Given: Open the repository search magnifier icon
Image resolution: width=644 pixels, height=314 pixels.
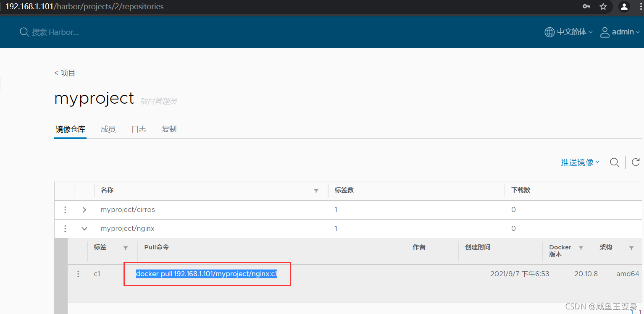Looking at the screenshot, I should coord(615,162).
